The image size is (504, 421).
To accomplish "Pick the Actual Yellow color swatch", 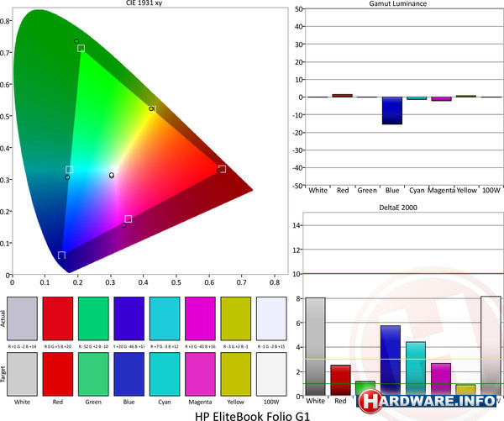I will (x=236, y=318).
